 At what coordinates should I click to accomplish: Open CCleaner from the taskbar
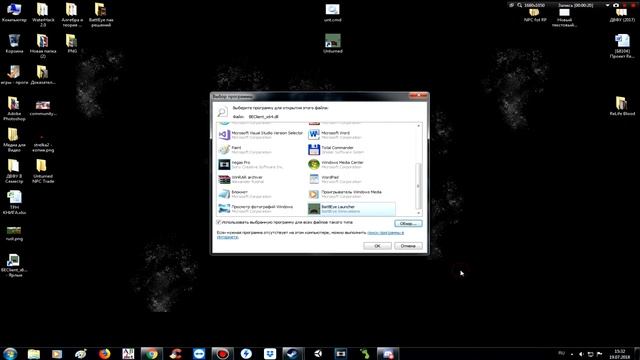tap(176, 353)
